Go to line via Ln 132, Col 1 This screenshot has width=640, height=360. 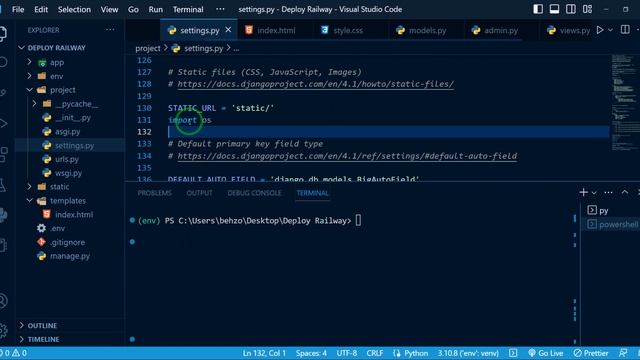(x=264, y=353)
